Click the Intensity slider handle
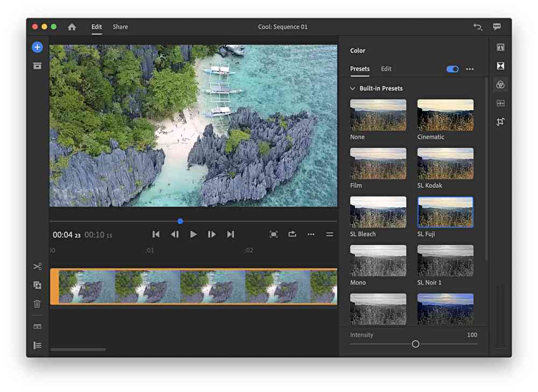 tap(415, 344)
